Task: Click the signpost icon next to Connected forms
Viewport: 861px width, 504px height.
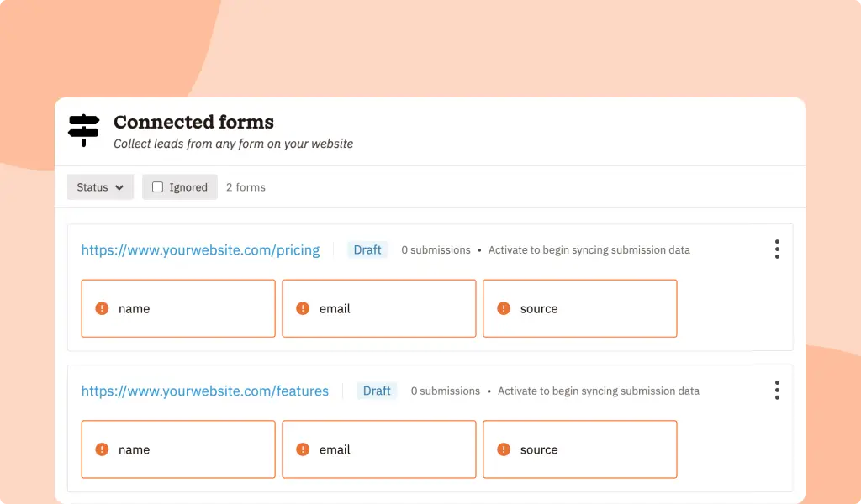Action: point(83,131)
